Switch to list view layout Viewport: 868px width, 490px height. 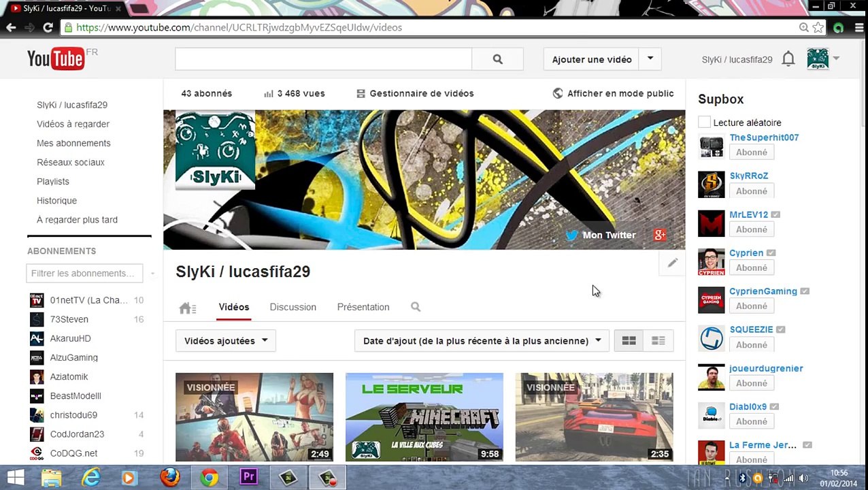(x=658, y=341)
